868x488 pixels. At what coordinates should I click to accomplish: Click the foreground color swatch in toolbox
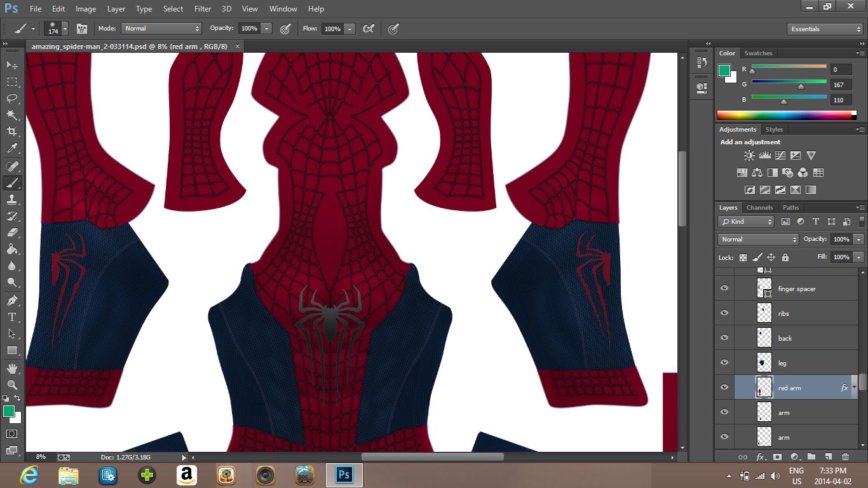[x=9, y=411]
